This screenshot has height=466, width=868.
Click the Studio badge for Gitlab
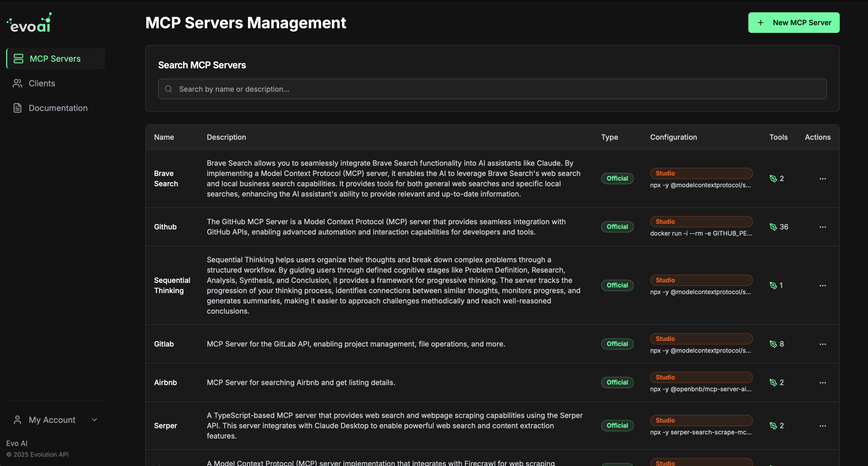tap(701, 339)
